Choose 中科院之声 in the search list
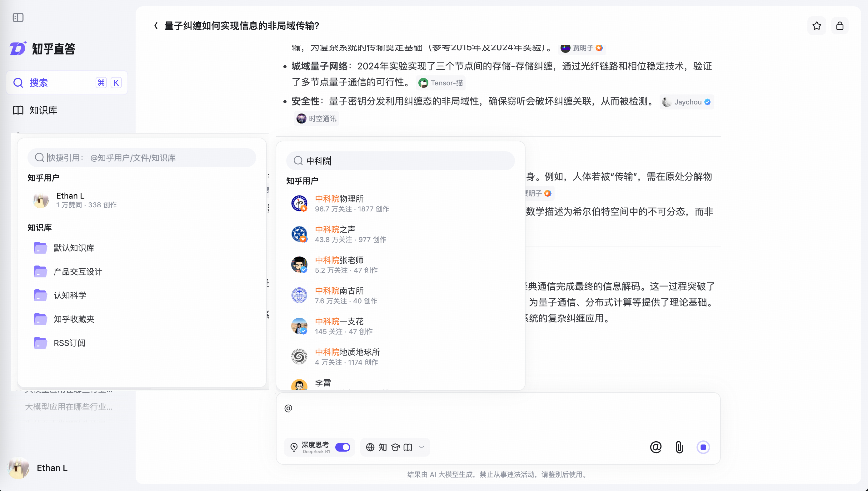 click(x=335, y=234)
